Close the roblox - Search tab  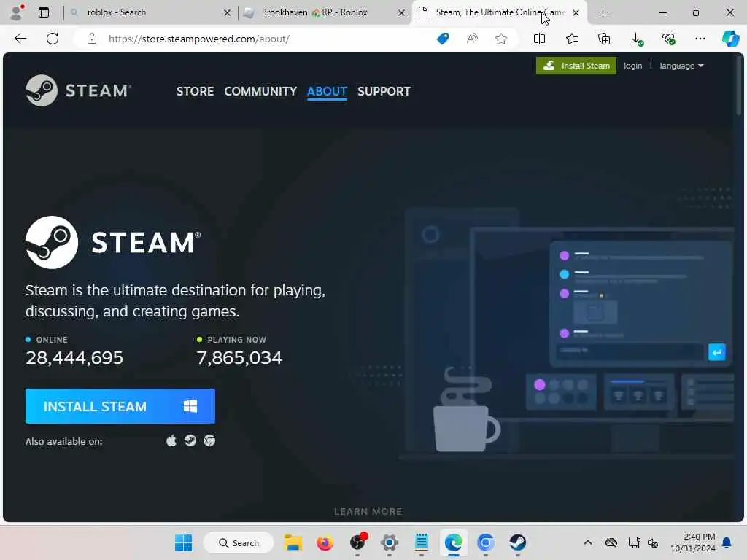[228, 13]
